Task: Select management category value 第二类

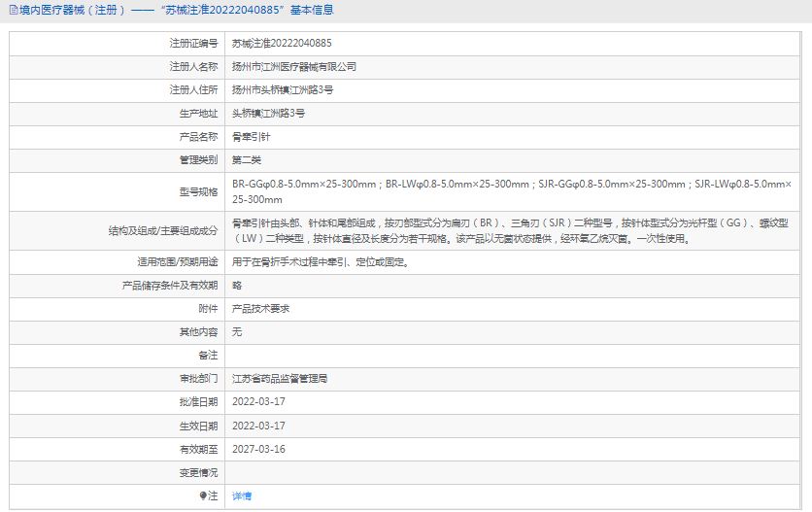Action: (247, 160)
